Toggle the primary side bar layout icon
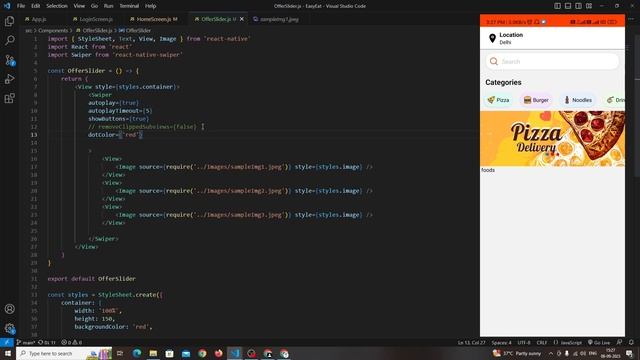The width and height of the screenshot is (640, 360). 557,6
